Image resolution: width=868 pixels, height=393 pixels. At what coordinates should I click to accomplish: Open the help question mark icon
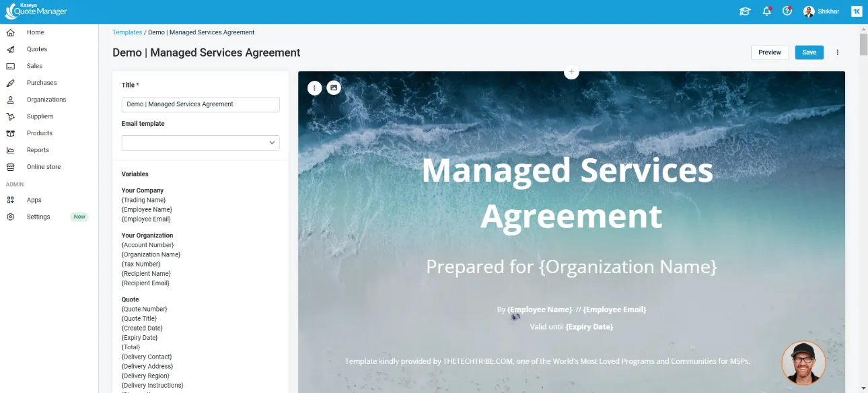pos(787,11)
